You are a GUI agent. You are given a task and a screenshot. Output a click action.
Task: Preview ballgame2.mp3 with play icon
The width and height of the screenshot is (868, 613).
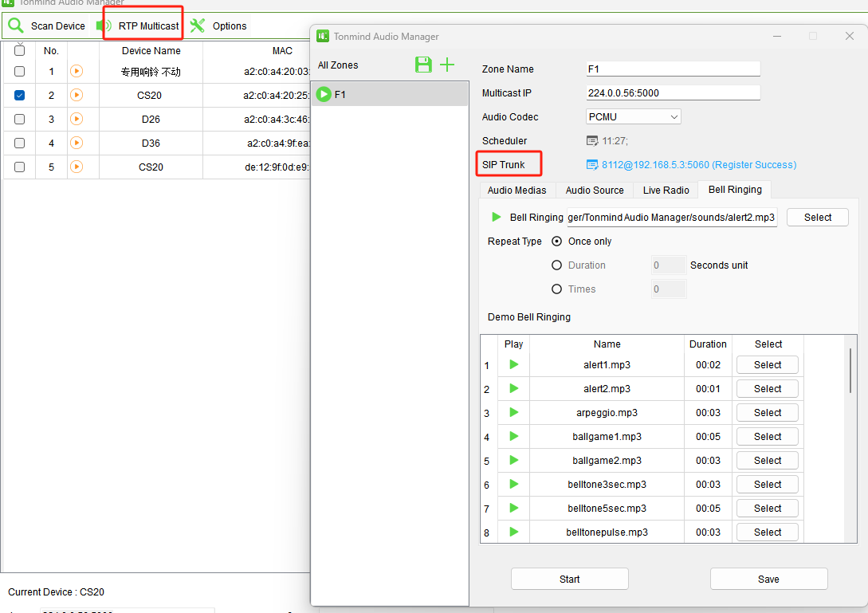(x=514, y=460)
